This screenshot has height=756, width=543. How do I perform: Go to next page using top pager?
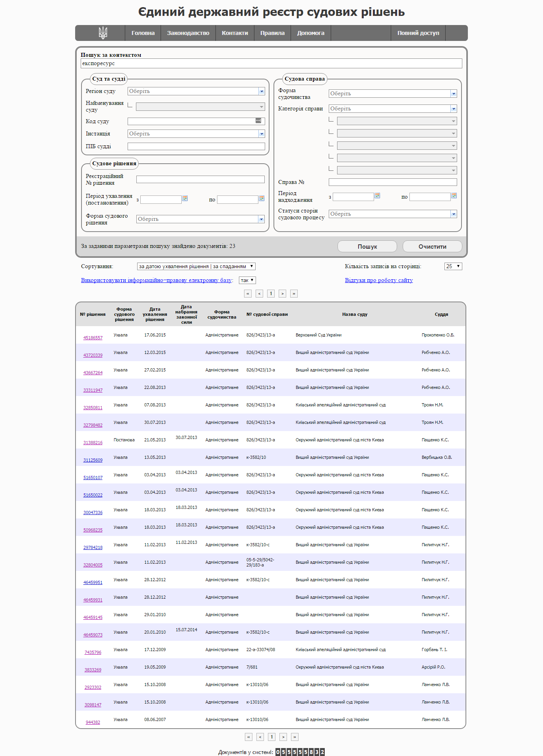coord(283,294)
